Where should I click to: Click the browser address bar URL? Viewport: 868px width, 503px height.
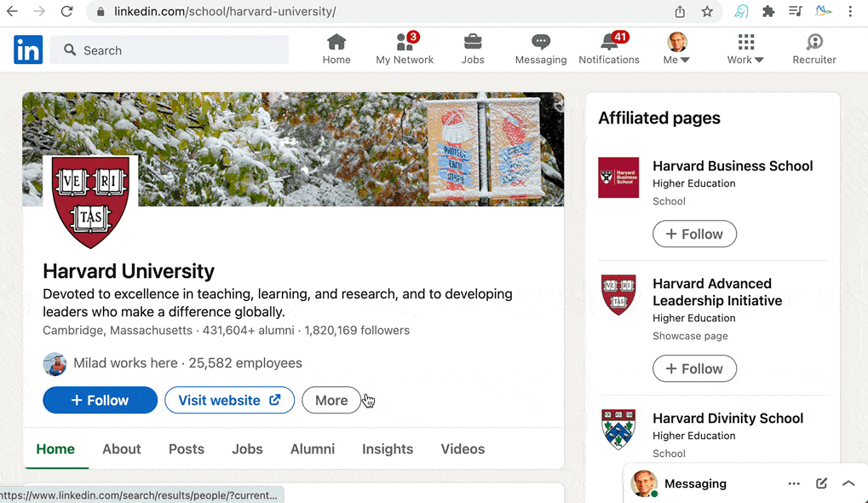pyautogui.click(x=225, y=12)
